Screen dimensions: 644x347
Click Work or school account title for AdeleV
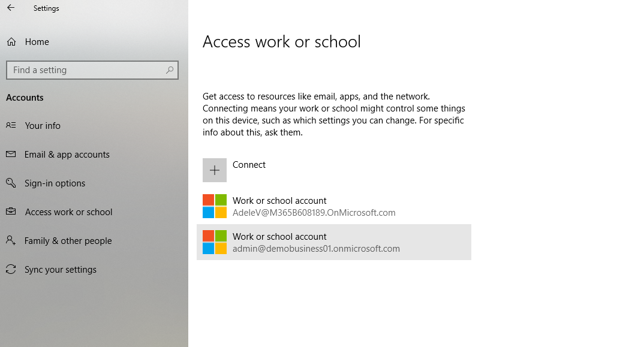click(x=279, y=200)
